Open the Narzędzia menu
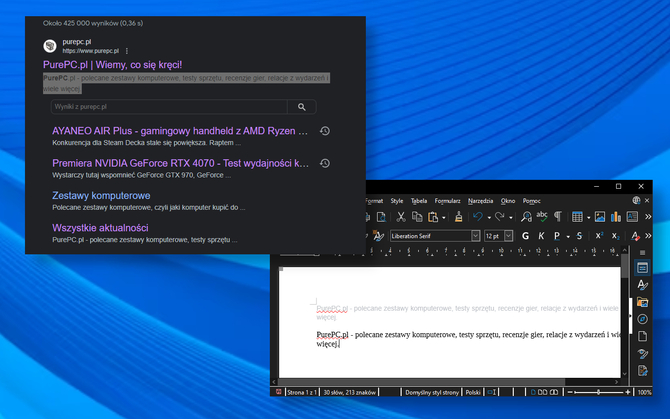Screen dimensions: 670x419 click(480, 201)
